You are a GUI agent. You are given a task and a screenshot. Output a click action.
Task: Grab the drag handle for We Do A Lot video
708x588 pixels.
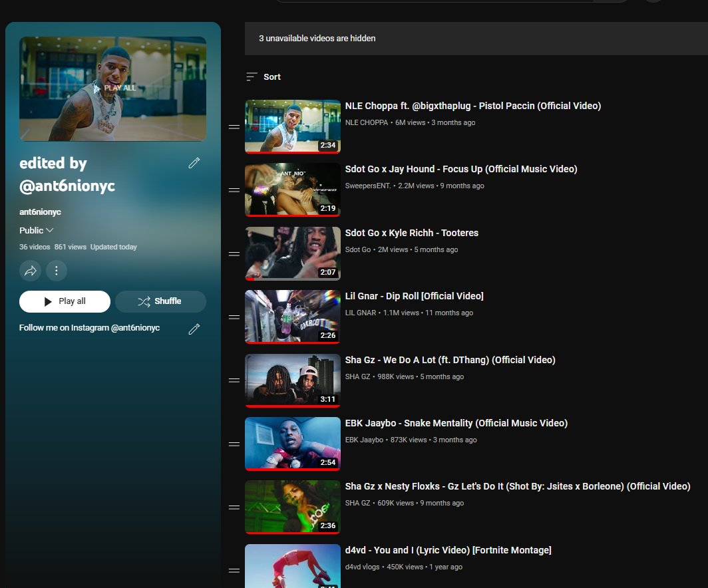coord(234,380)
